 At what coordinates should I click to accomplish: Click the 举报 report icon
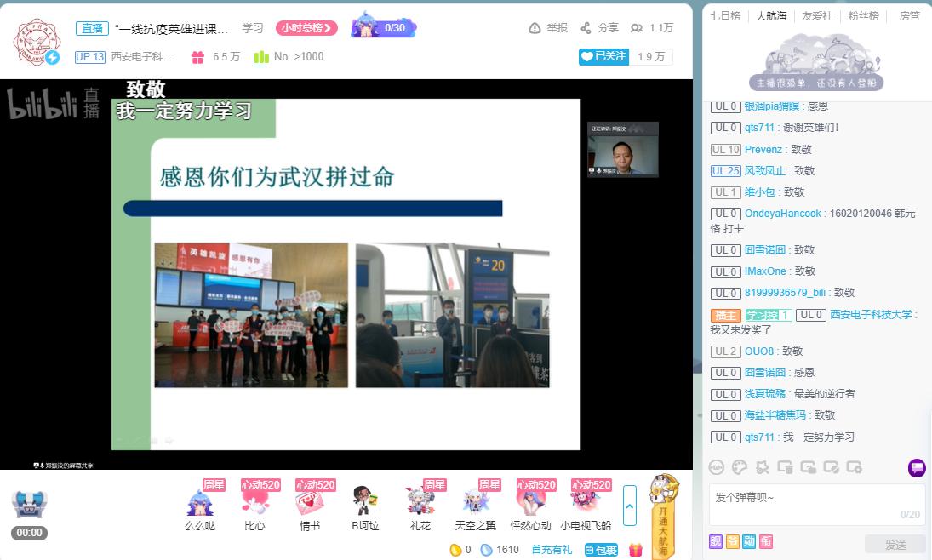coord(535,28)
